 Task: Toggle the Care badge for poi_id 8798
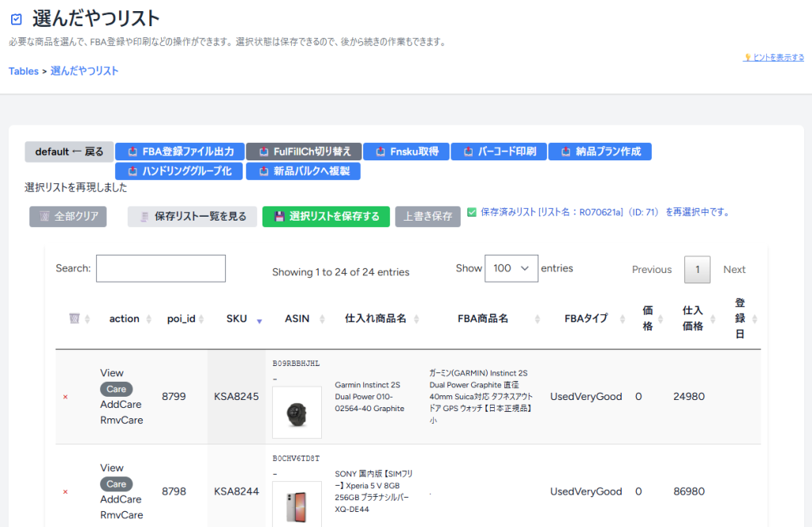point(117,484)
